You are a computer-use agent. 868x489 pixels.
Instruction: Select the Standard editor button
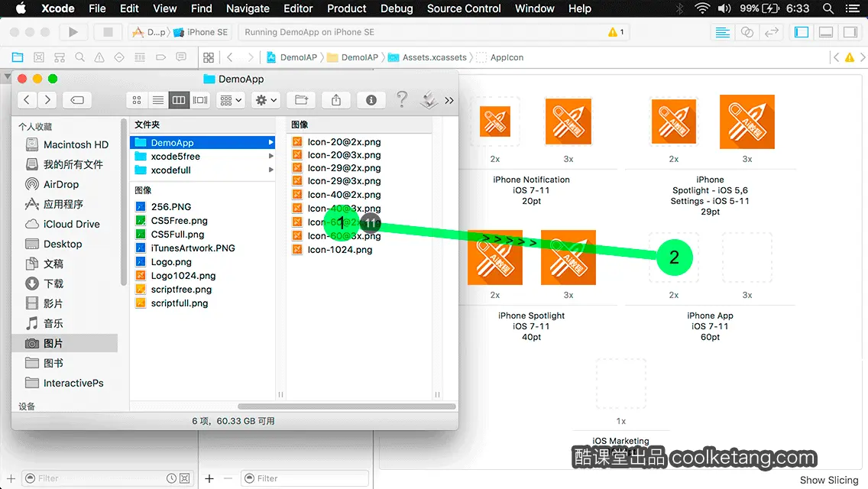tap(722, 32)
